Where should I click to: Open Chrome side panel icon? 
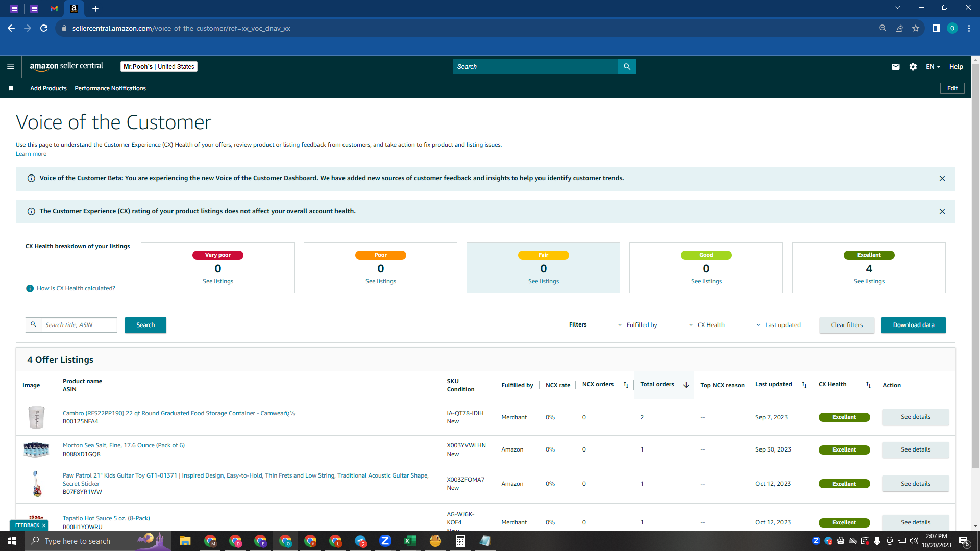[936, 28]
